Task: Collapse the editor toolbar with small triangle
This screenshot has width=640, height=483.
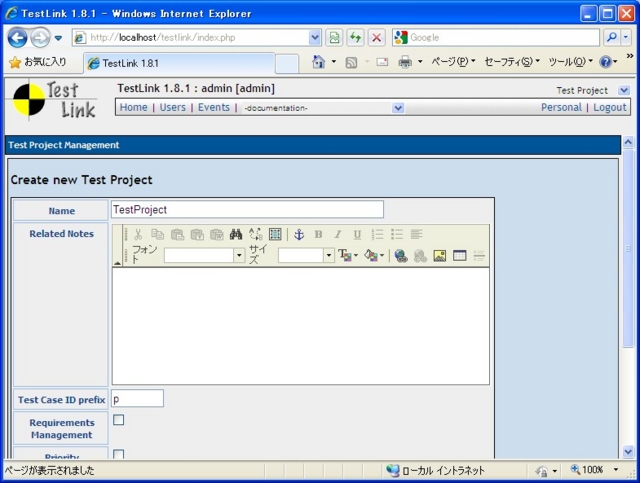Action: (118, 263)
